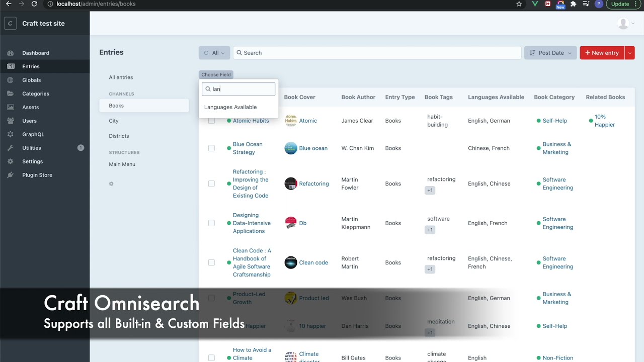The width and height of the screenshot is (644, 362).
Task: Open the Self-Help category of Atomic Habits
Action: coord(554,121)
